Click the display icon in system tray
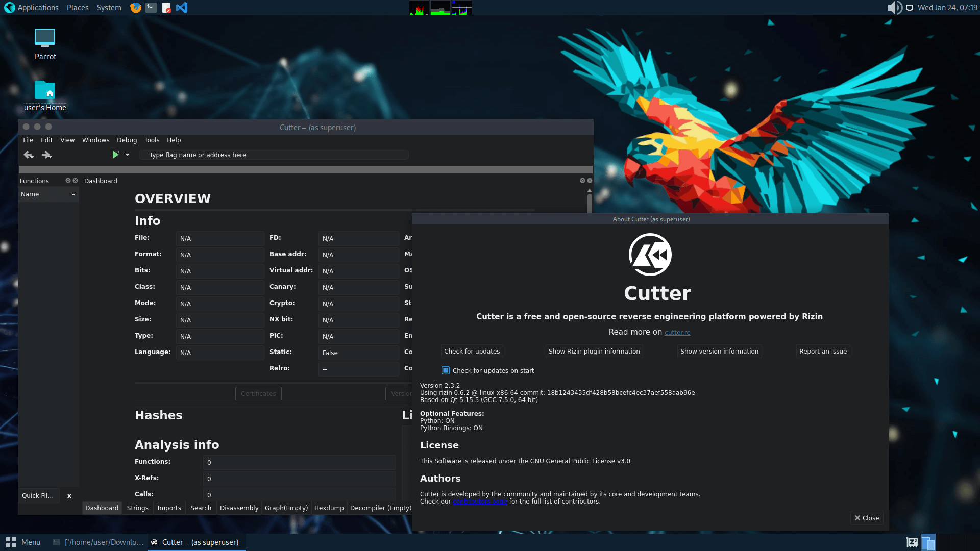This screenshot has height=551, width=980. click(x=910, y=8)
